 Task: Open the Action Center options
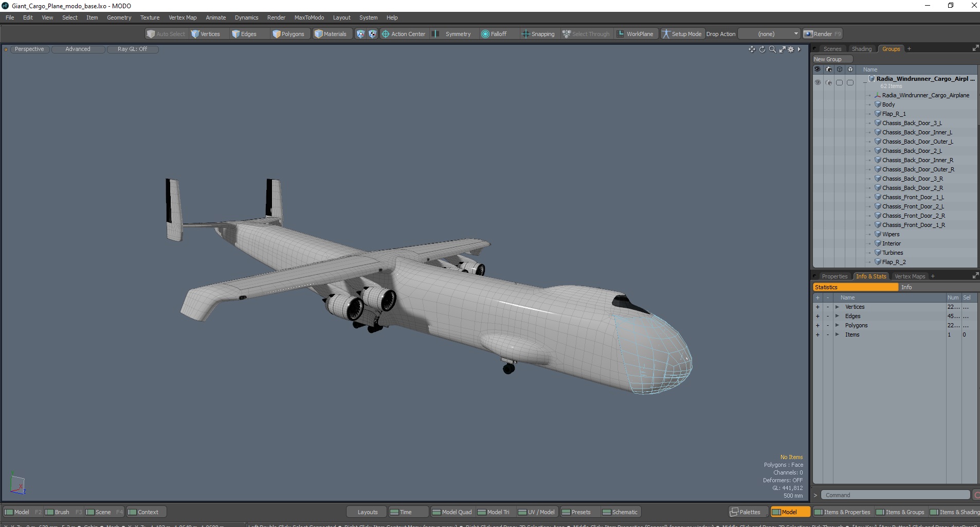pyautogui.click(x=404, y=34)
